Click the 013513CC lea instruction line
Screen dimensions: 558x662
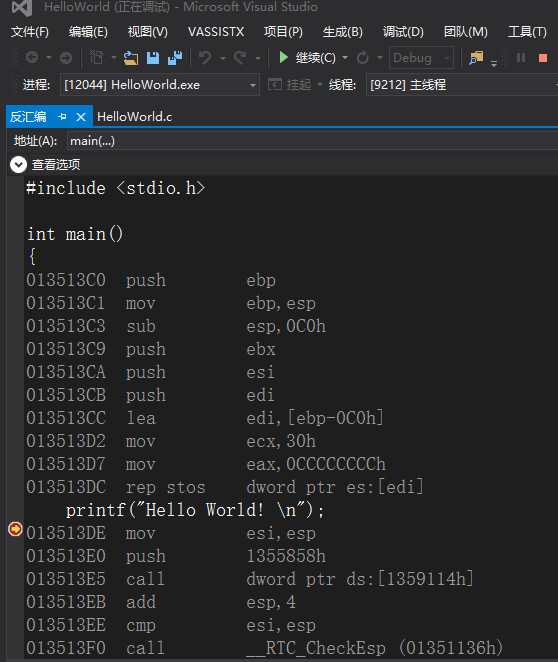[205, 418]
